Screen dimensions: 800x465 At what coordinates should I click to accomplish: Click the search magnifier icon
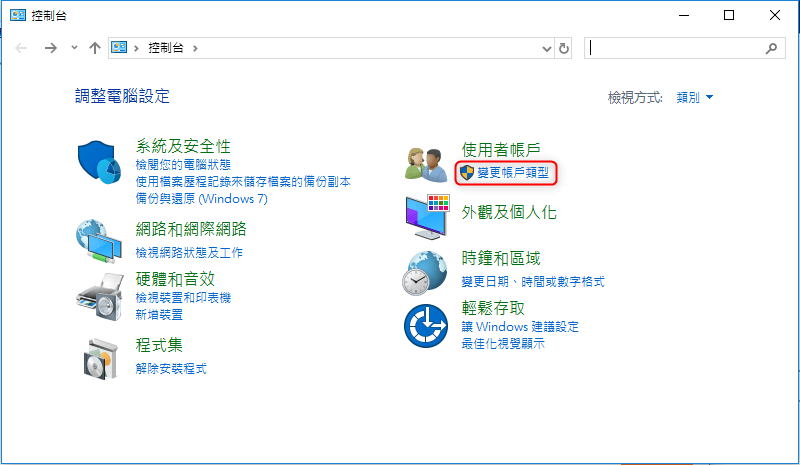tap(771, 48)
